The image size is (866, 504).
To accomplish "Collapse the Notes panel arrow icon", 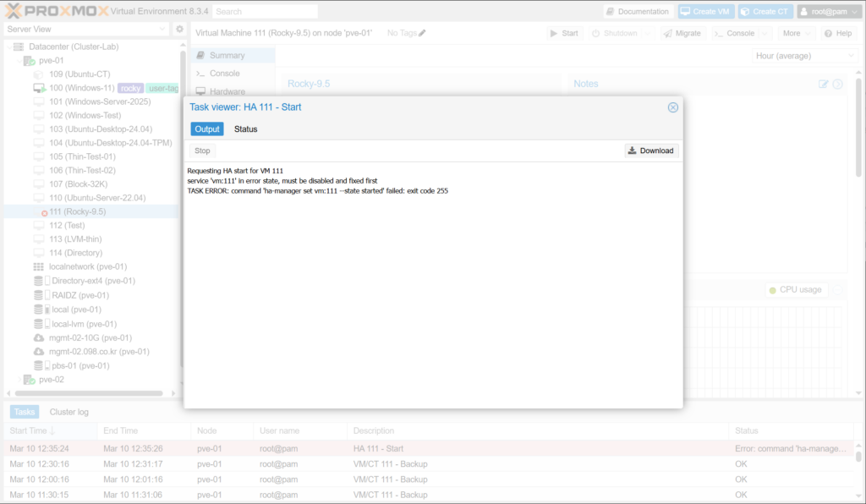I will pos(838,84).
